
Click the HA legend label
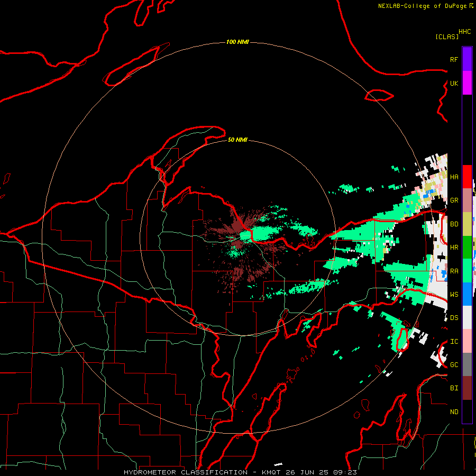point(454,177)
